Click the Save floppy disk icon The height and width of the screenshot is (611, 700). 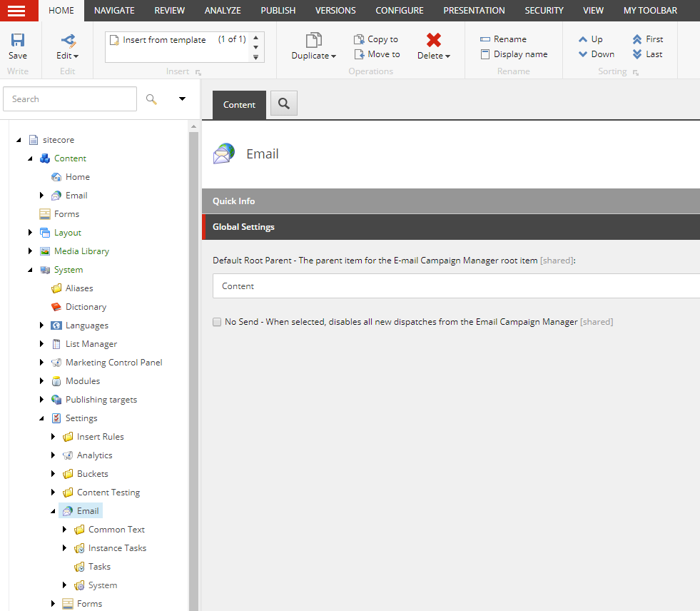pyautogui.click(x=18, y=41)
